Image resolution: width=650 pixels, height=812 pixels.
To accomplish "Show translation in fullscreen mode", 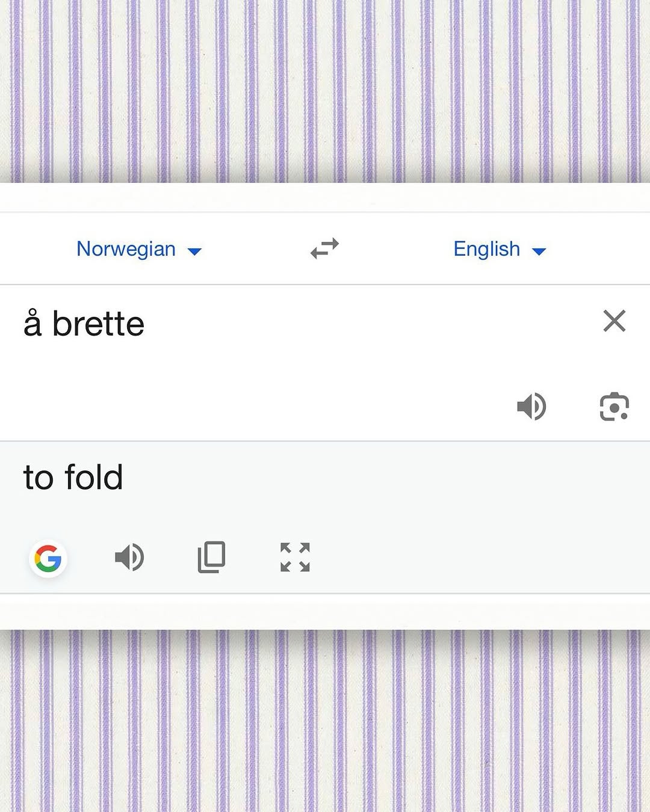I will click(295, 557).
